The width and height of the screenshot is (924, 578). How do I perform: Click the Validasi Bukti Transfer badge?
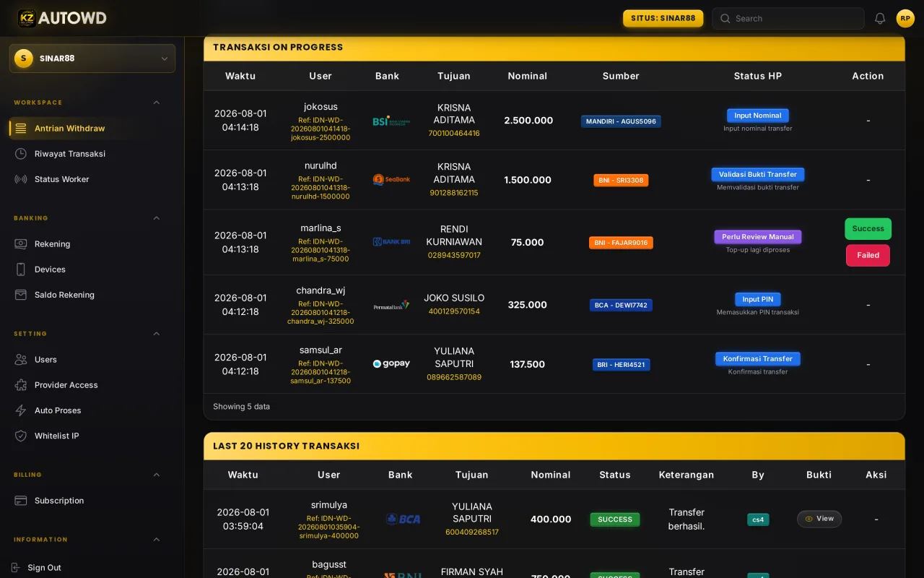(x=758, y=175)
